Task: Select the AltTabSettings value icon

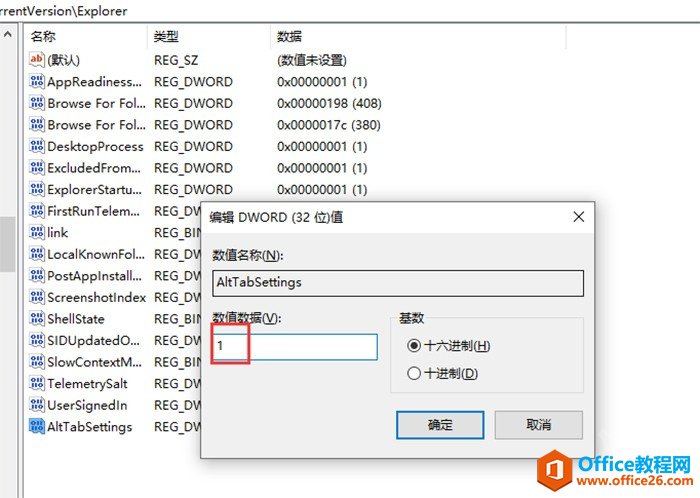Action: [x=37, y=427]
